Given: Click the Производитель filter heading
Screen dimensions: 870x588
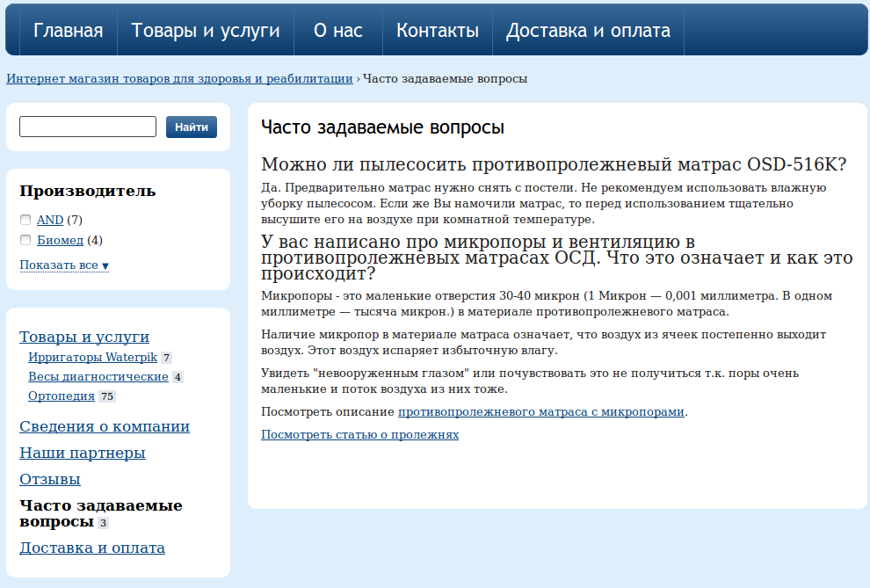Looking at the screenshot, I should 88,191.
